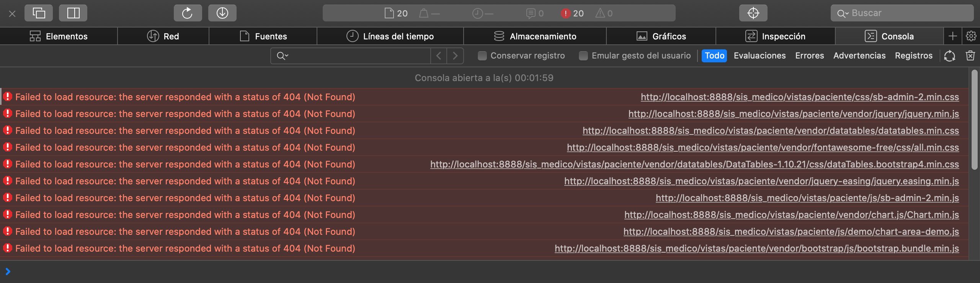Open the vendor/jquery/jquery.min.js link
Viewport: 980px width, 283px height.
coord(794,114)
